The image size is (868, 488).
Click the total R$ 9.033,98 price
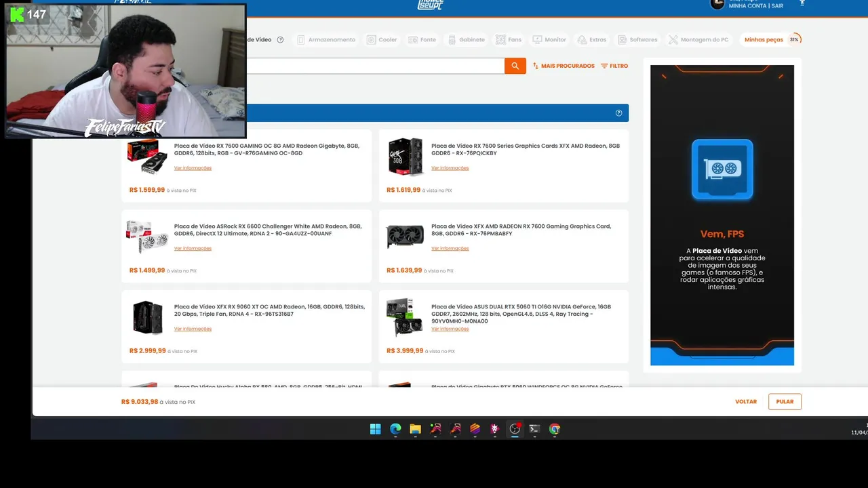coord(140,402)
